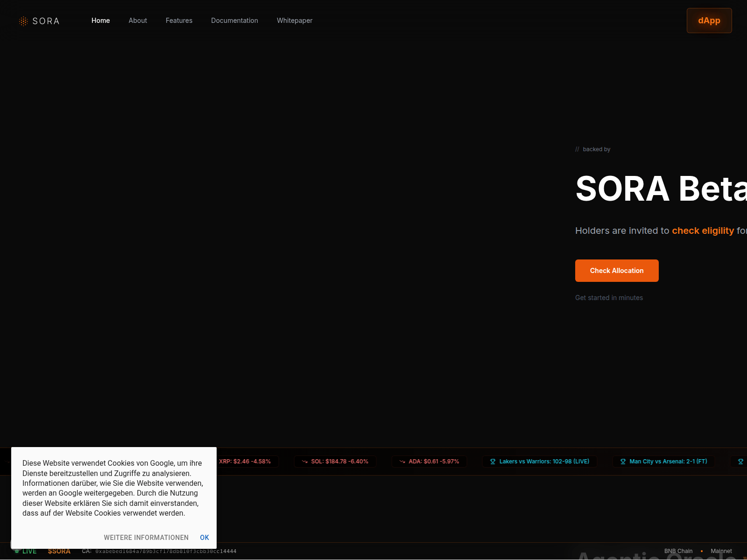This screenshot has width=747, height=560.
Task: Click the 'backed by' label
Action: coord(597,149)
